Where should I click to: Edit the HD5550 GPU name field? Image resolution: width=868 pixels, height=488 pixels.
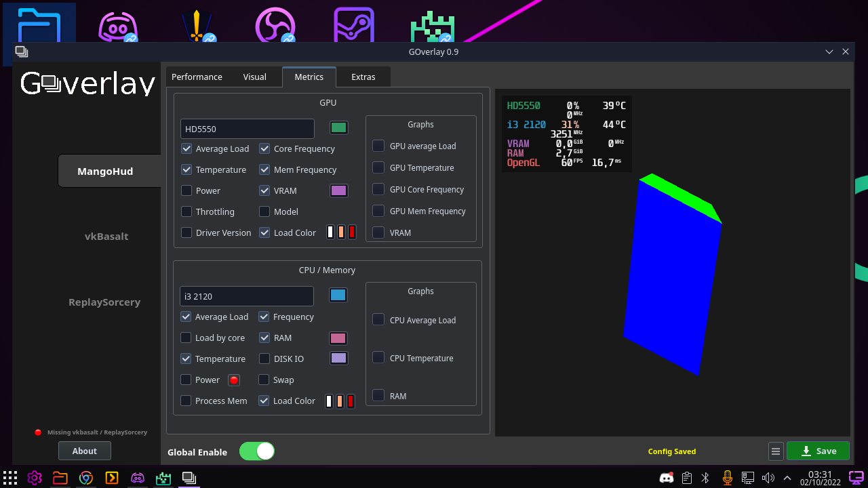click(248, 129)
